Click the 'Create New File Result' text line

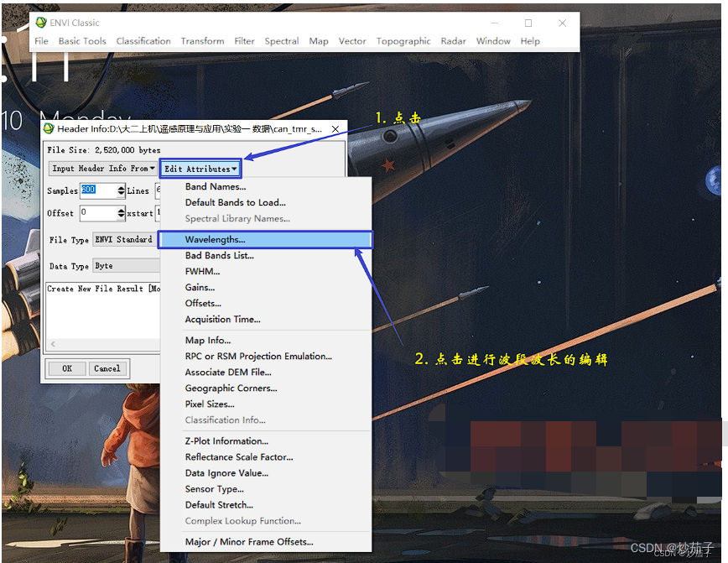103,289
